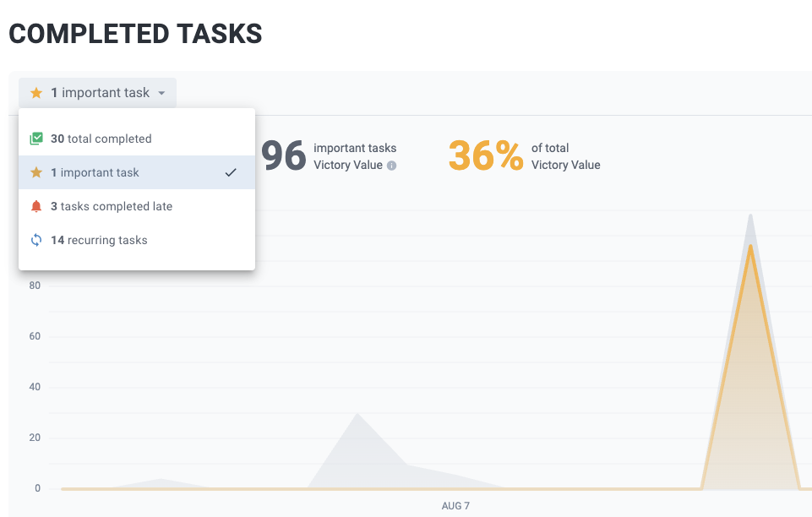Viewport: 812px width, 517px height.
Task: Click the red bell late tasks icon
Action: [36, 206]
